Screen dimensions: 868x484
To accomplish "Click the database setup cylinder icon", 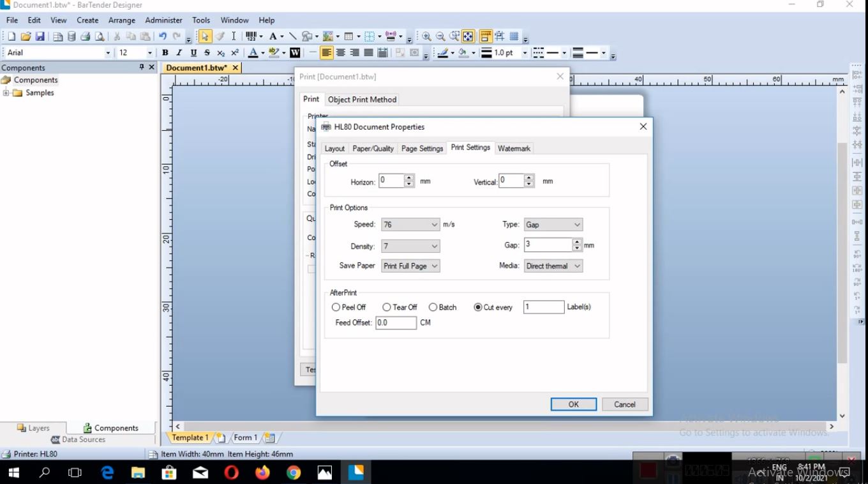I will click(x=71, y=36).
